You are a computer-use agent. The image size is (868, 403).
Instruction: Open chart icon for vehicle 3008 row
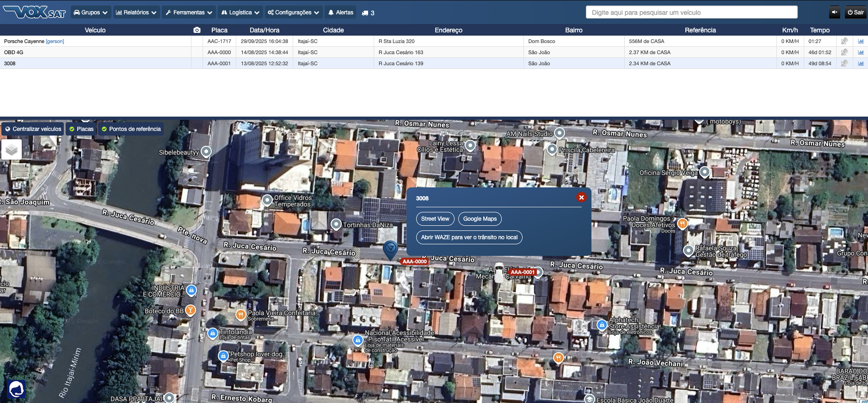coord(861,63)
